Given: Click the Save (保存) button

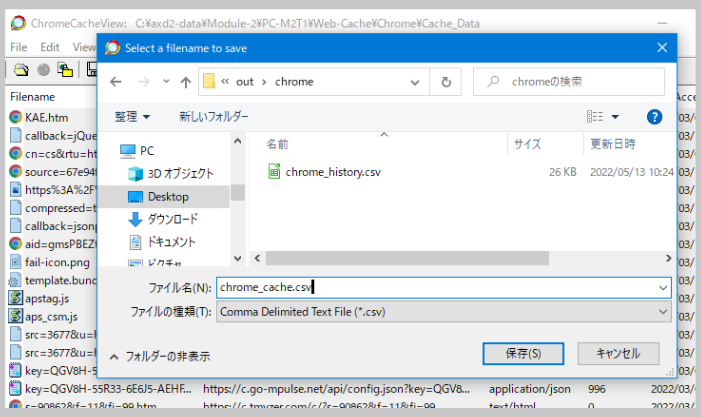Looking at the screenshot, I should [x=523, y=354].
